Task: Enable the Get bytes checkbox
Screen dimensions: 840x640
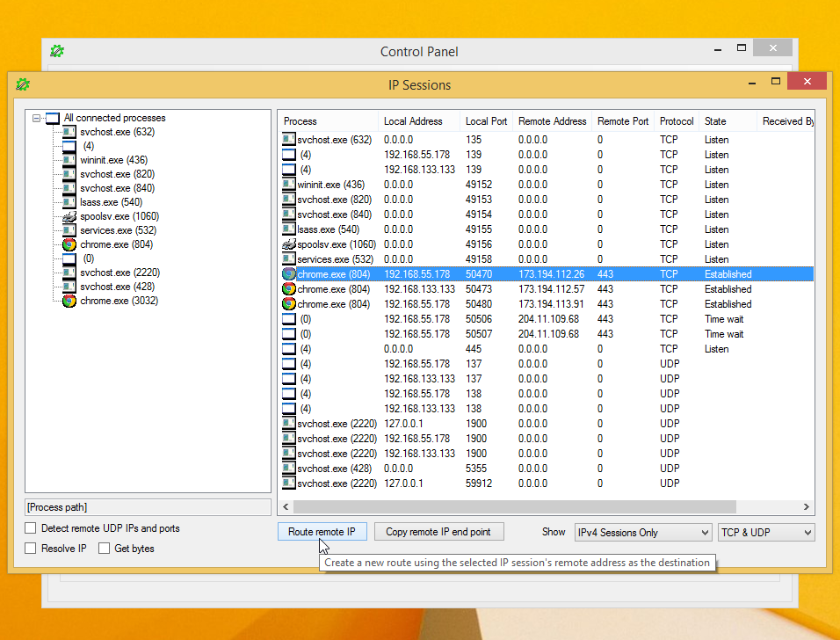Action: tap(104, 549)
